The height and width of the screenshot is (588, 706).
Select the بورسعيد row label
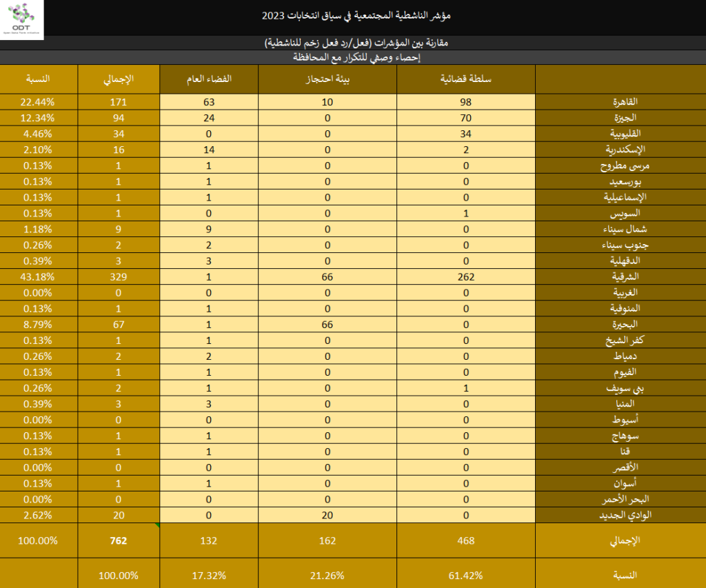625,181
